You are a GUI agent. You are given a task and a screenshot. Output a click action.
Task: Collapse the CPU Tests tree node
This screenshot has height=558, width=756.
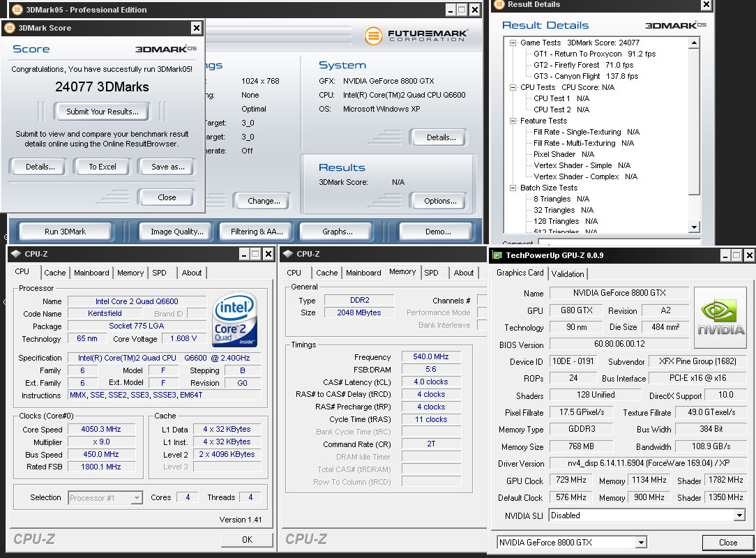click(513, 87)
